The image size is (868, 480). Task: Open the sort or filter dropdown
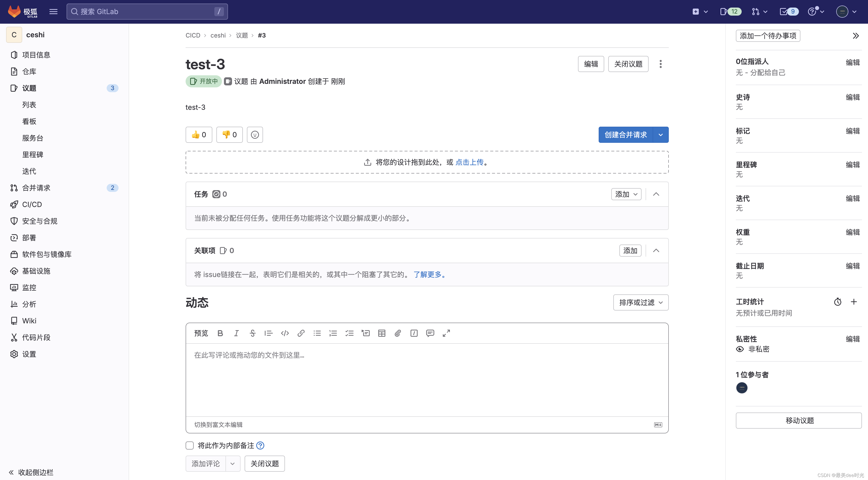641,303
